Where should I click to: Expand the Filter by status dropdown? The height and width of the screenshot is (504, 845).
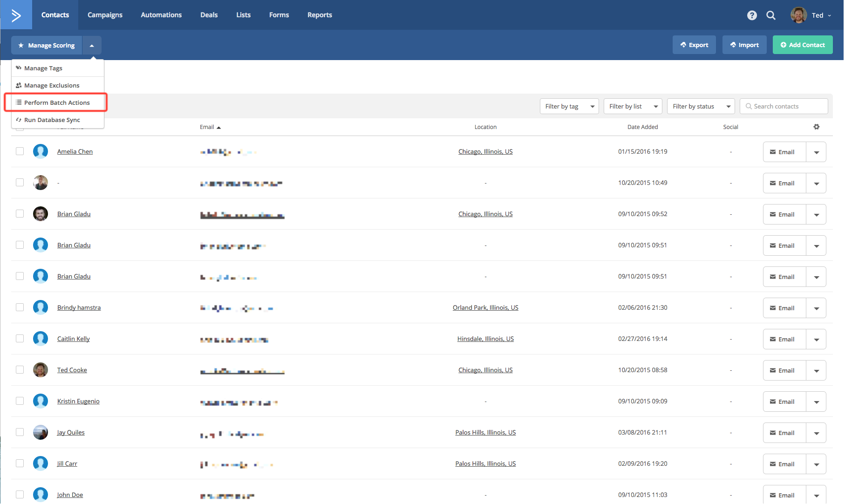[x=701, y=106]
